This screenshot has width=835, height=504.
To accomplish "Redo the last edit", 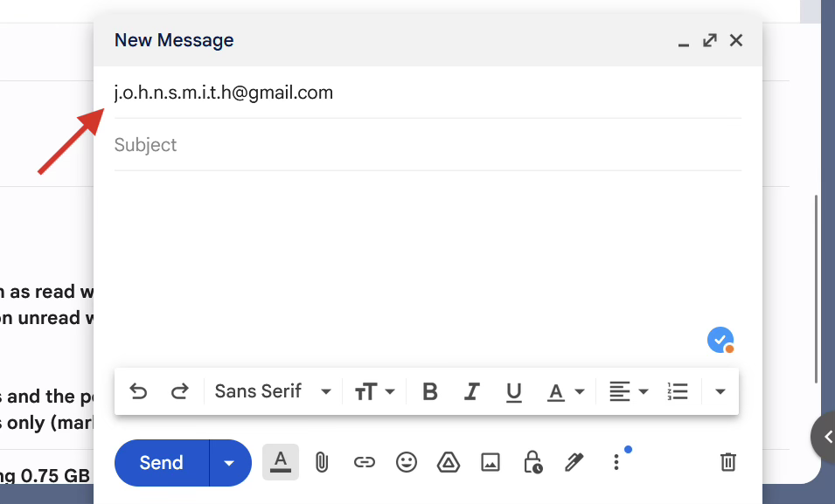I will (179, 391).
